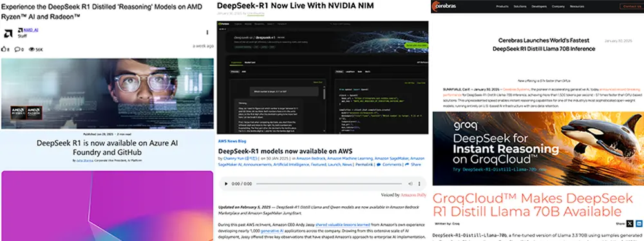Click the AWS audio player progress bar
The width and height of the screenshot is (644, 241).
click(x=328, y=184)
